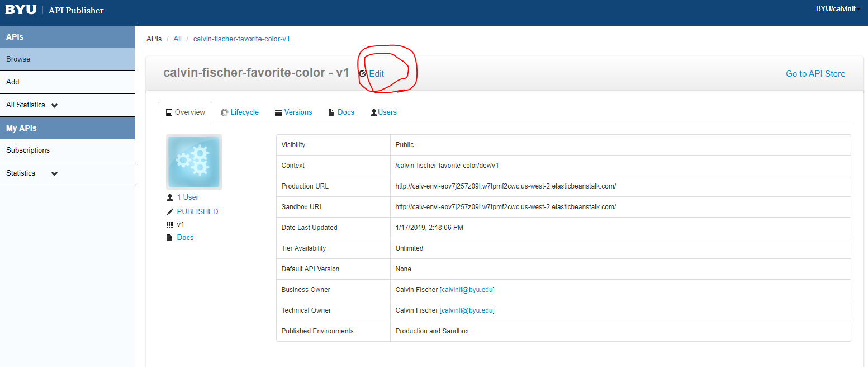The height and width of the screenshot is (367, 868).
Task: Click the Edit link for the API
Action: click(376, 74)
